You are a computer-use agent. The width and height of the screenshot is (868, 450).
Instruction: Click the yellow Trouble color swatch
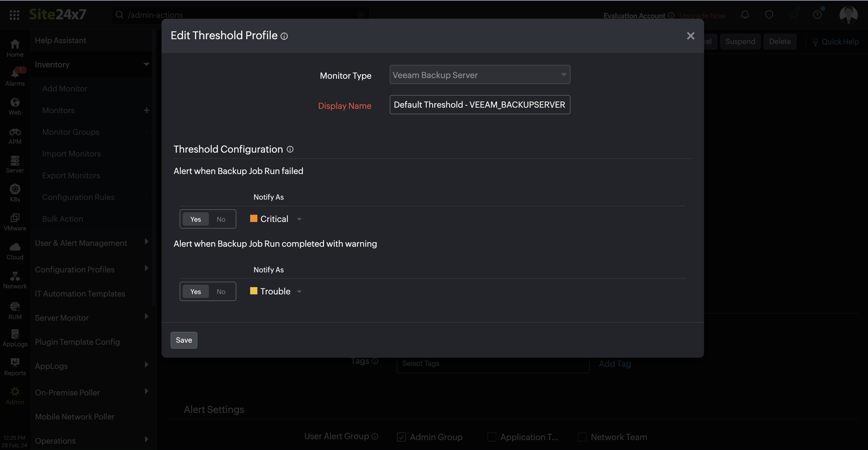(253, 291)
